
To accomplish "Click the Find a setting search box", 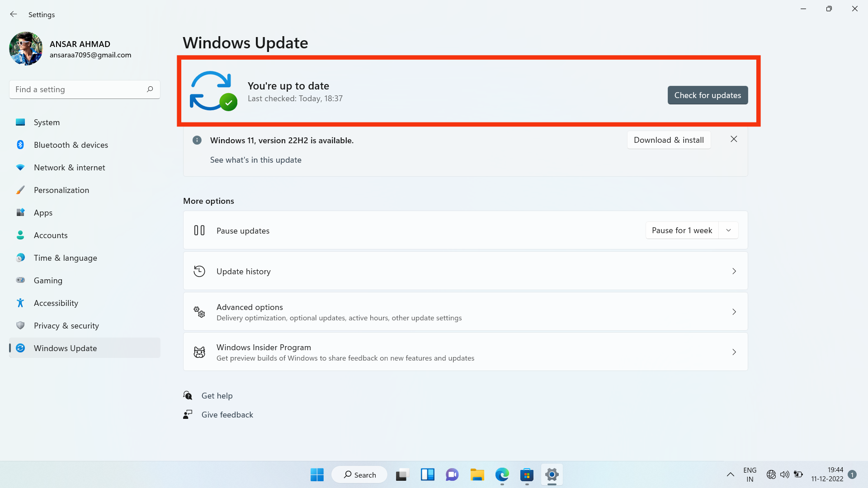I will 79,89.
